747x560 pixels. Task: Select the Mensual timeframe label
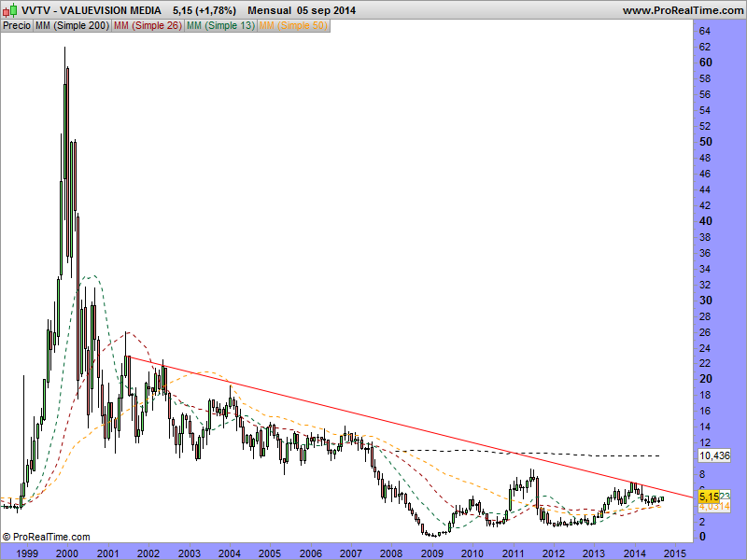pyautogui.click(x=269, y=10)
